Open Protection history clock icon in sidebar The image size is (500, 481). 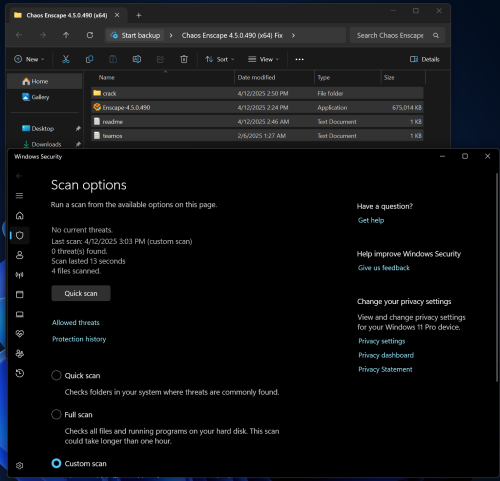pyautogui.click(x=20, y=373)
